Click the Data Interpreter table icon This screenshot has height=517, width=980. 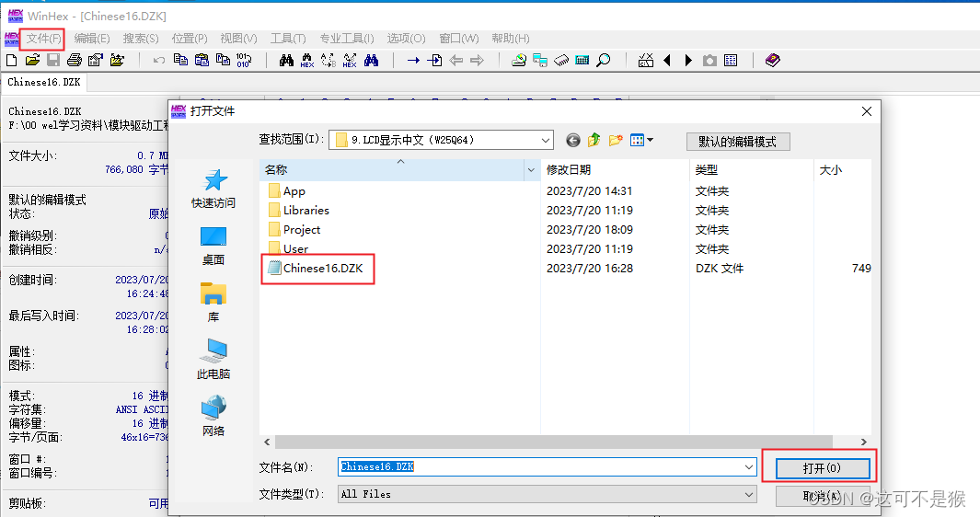[x=731, y=60]
